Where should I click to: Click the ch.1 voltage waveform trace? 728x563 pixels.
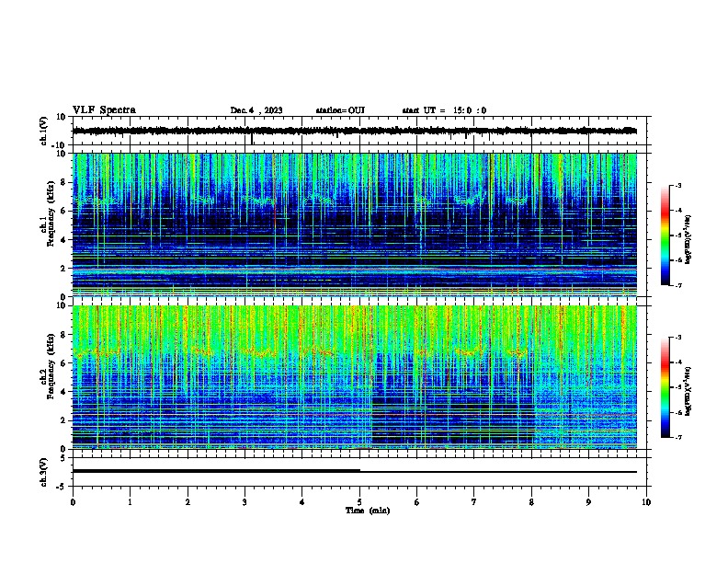pos(355,131)
